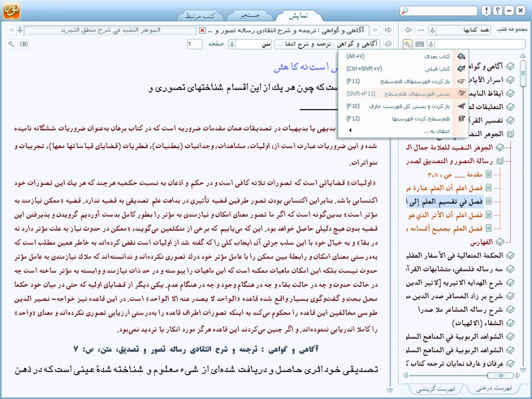Viewport: 532px width, 399px height.
Task: Collapse the رسالة التصور و التصديق node
Action: click(500, 161)
